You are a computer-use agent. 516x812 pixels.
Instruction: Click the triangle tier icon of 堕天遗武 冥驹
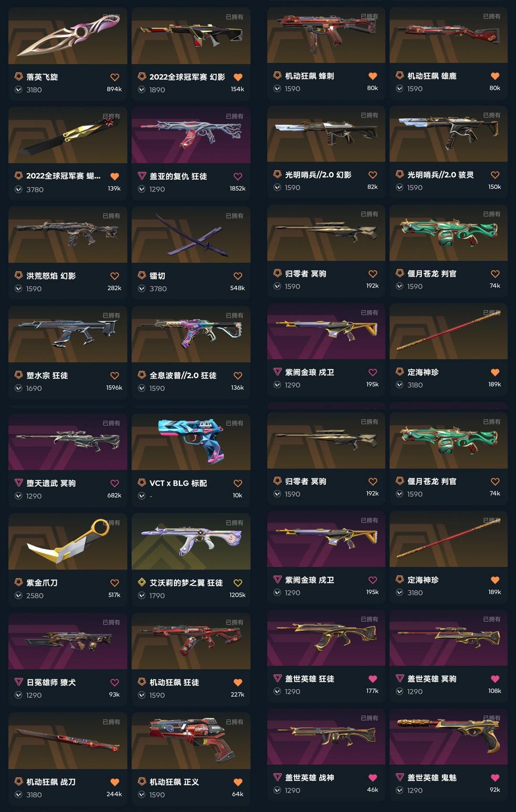19,483
